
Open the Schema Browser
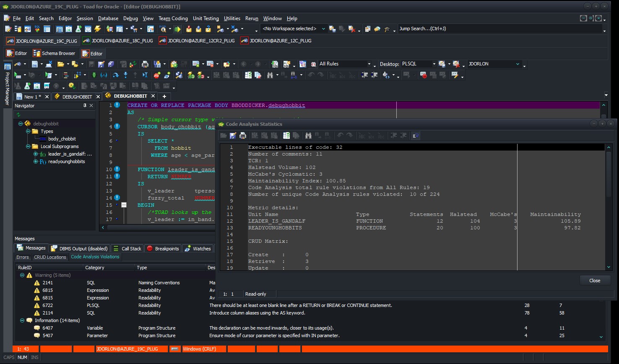pyautogui.click(x=54, y=53)
